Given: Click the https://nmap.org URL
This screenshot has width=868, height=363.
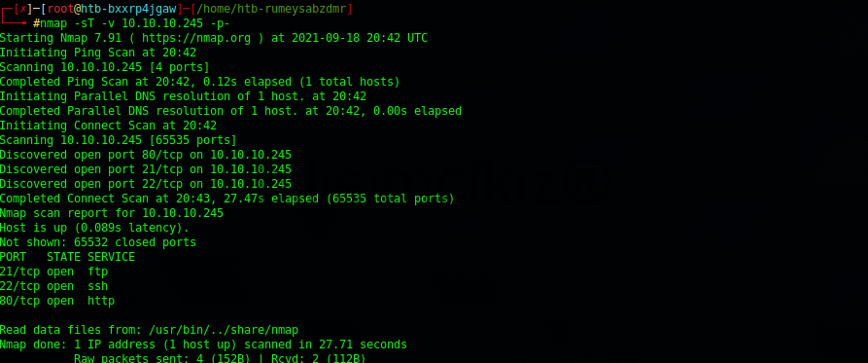Looking at the screenshot, I should point(203,38).
